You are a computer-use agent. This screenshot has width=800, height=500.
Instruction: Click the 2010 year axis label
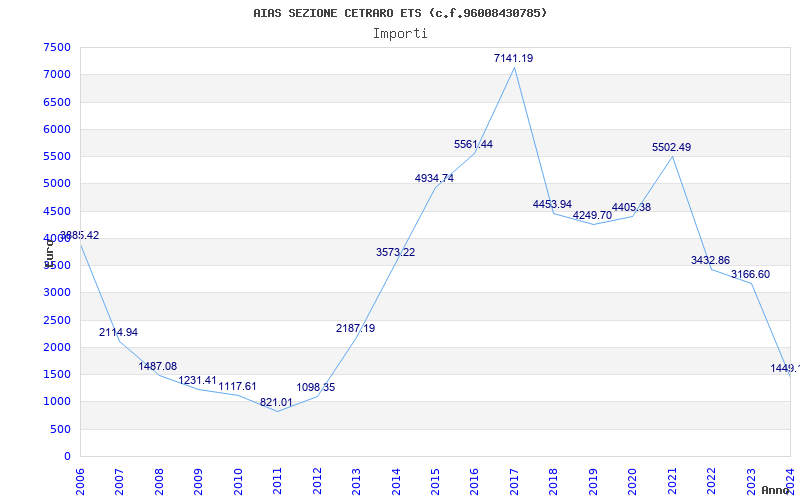tap(238, 482)
